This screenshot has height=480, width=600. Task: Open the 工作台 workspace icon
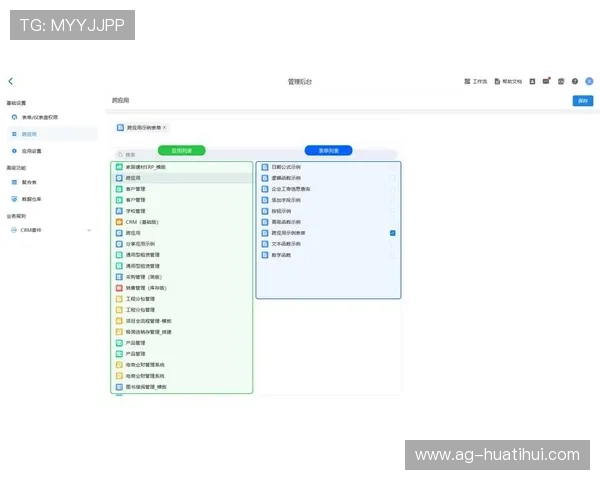(467, 81)
